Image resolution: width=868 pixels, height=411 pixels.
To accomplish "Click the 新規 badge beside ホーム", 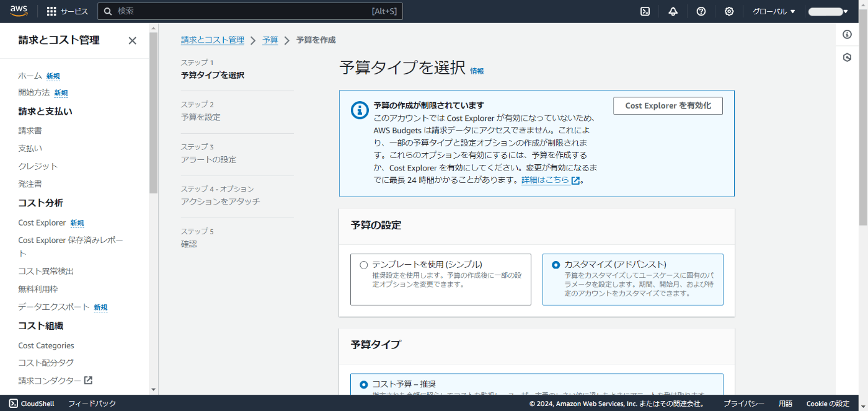I will 53,76.
